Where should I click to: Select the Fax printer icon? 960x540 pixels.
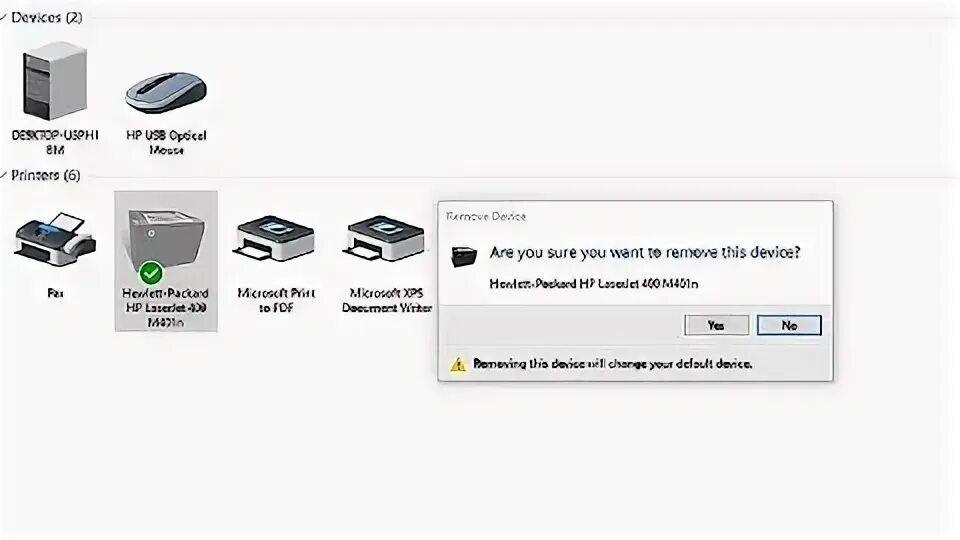(x=55, y=239)
